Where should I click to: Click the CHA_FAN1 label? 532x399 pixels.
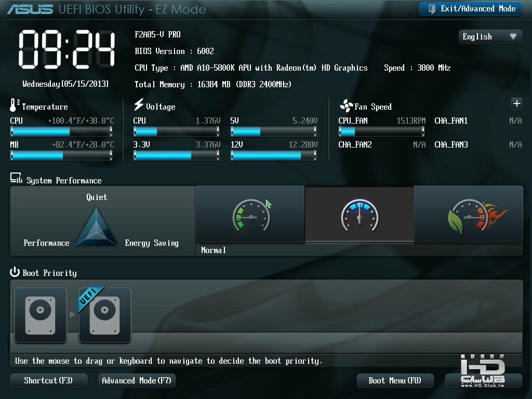click(x=451, y=121)
